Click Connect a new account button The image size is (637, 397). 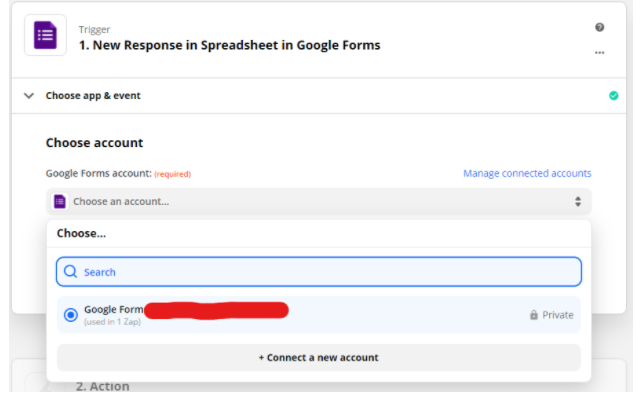318,358
